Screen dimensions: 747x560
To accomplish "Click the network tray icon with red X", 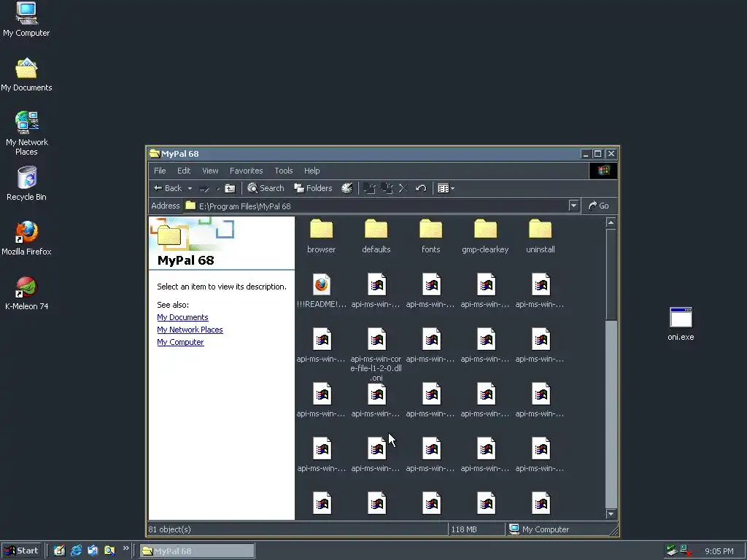I will tap(686, 551).
